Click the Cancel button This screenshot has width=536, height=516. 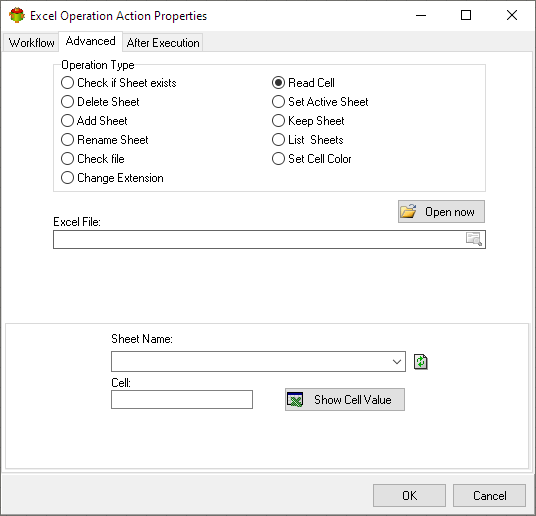[489, 495]
